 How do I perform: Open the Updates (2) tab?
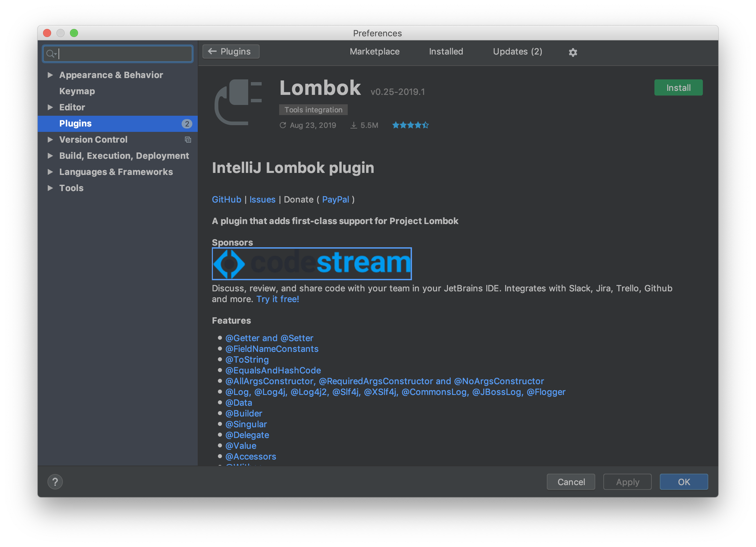pos(517,51)
